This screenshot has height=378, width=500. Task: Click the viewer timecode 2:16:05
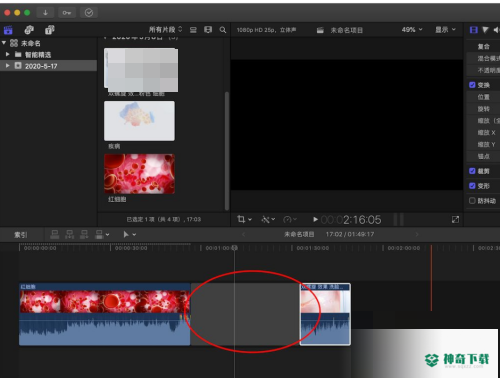click(x=351, y=220)
